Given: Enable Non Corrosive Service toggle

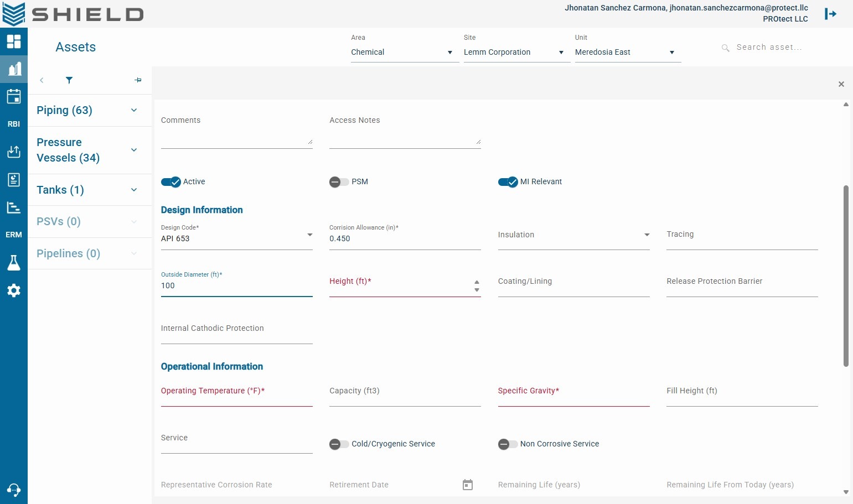Looking at the screenshot, I should click(508, 444).
